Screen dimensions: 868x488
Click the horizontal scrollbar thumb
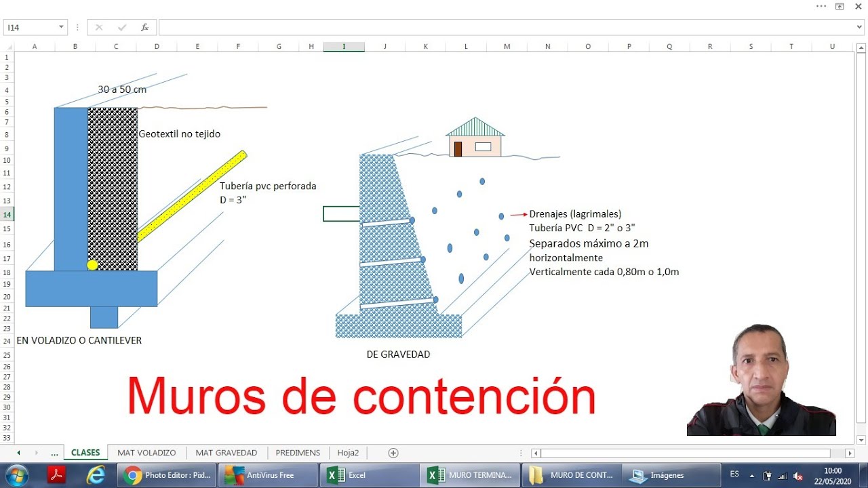[x=685, y=453]
